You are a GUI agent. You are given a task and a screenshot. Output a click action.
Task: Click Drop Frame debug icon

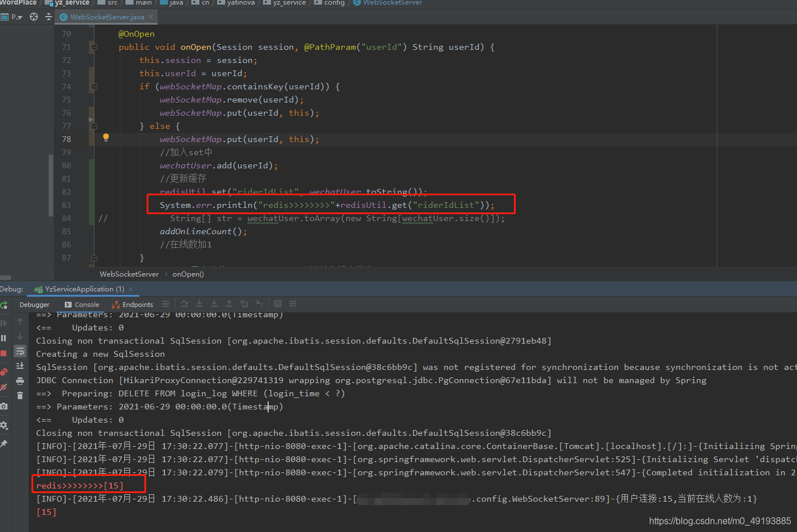coord(244,304)
